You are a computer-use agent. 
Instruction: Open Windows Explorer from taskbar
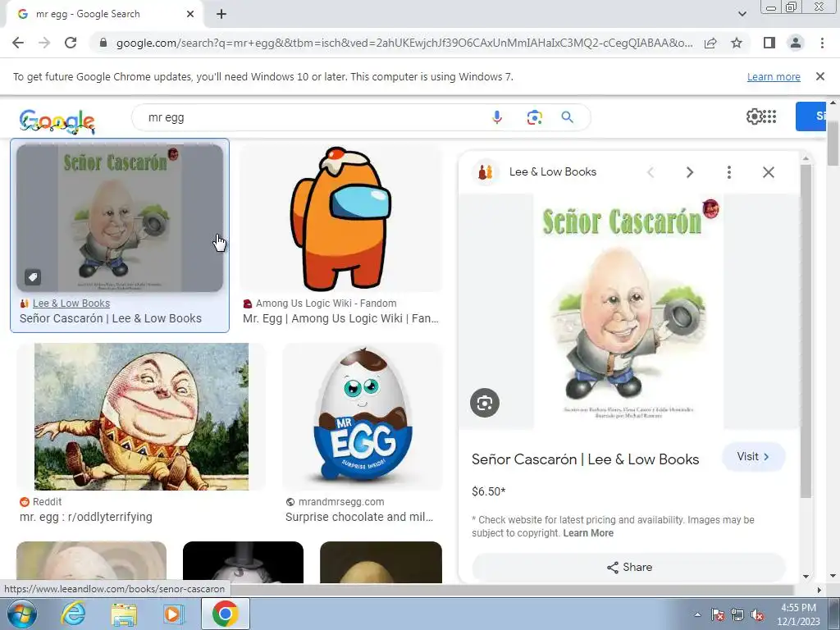point(124,614)
